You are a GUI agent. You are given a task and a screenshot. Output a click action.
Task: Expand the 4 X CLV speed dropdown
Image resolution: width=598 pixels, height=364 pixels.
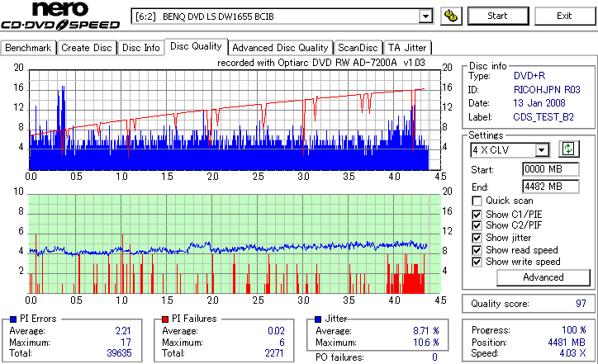pos(541,150)
